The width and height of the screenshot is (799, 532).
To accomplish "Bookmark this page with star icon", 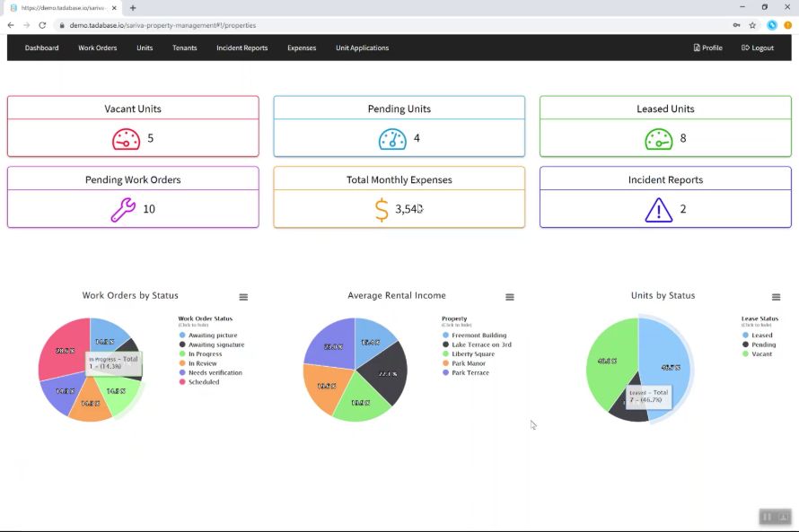I will pyautogui.click(x=752, y=25).
